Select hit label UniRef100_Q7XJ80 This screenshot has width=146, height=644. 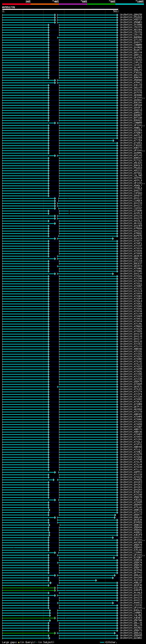pos(131,40)
